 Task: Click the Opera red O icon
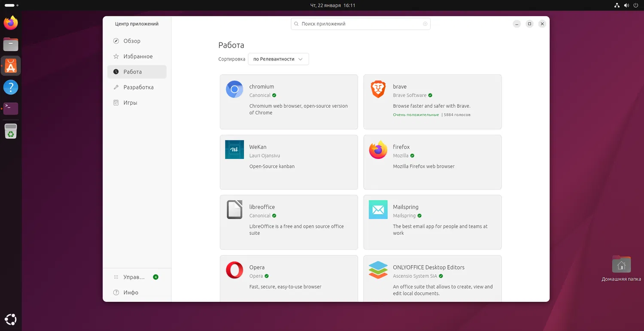pyautogui.click(x=234, y=270)
